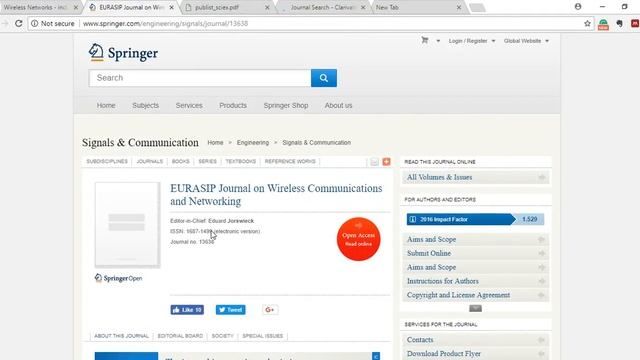Click the orange plus icon in the subnav
Screen dimensions: 640x360
pos(387,162)
